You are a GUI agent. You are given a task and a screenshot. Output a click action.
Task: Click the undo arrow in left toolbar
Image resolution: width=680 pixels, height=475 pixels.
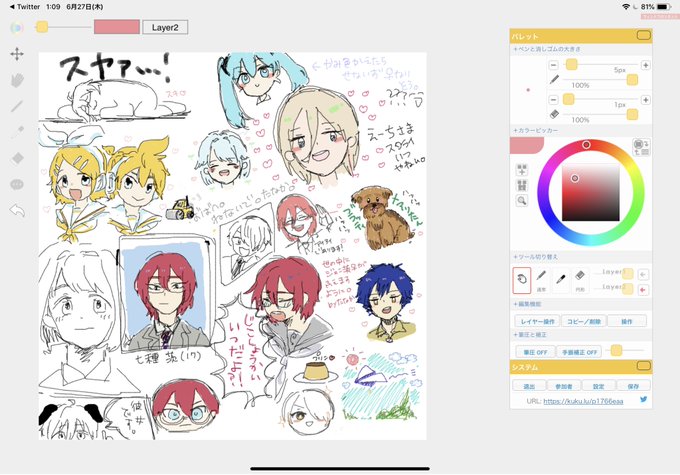(17, 211)
